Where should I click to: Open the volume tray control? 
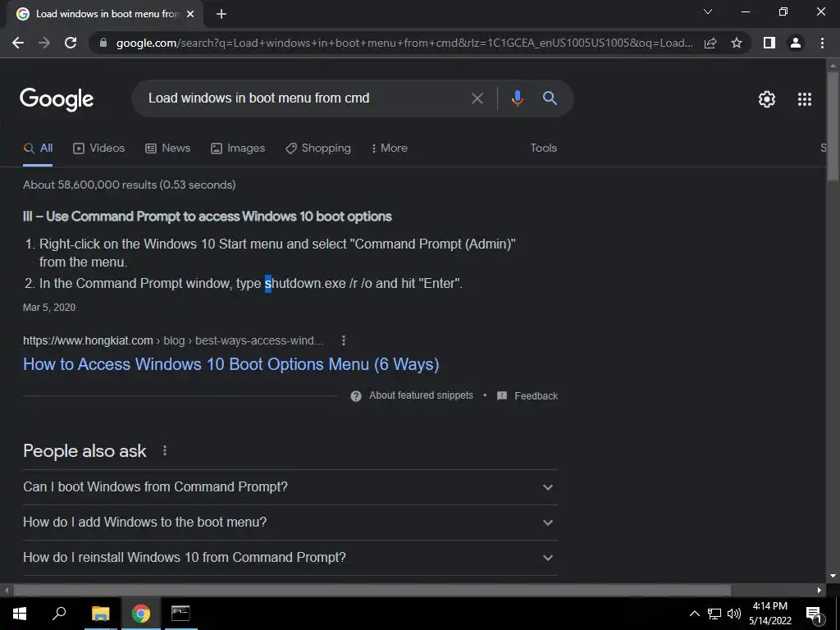(734, 614)
